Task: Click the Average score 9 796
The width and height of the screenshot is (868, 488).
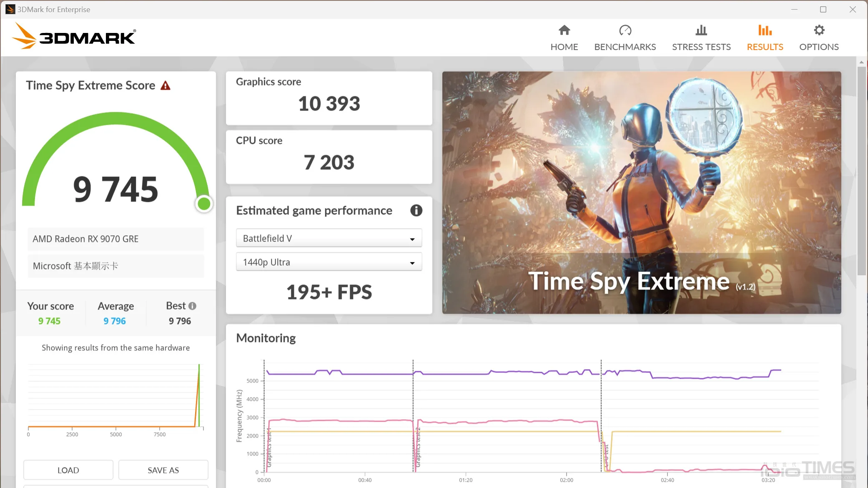Action: (115, 321)
